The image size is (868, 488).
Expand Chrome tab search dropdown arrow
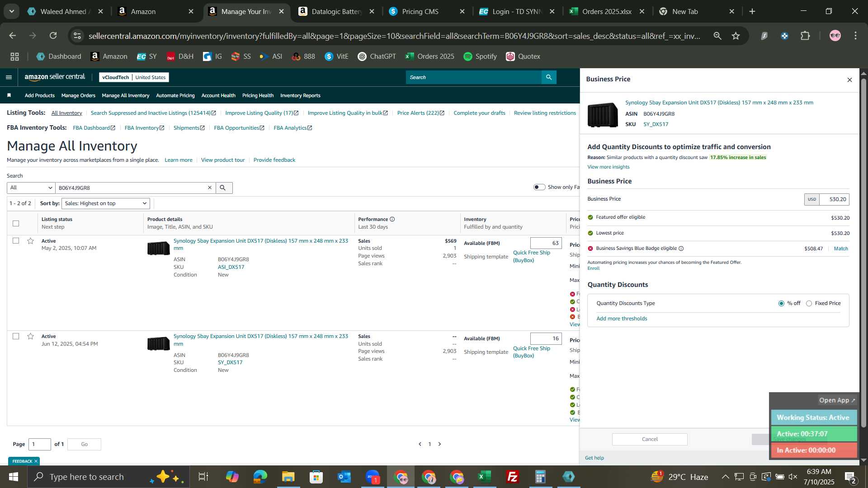point(12,11)
